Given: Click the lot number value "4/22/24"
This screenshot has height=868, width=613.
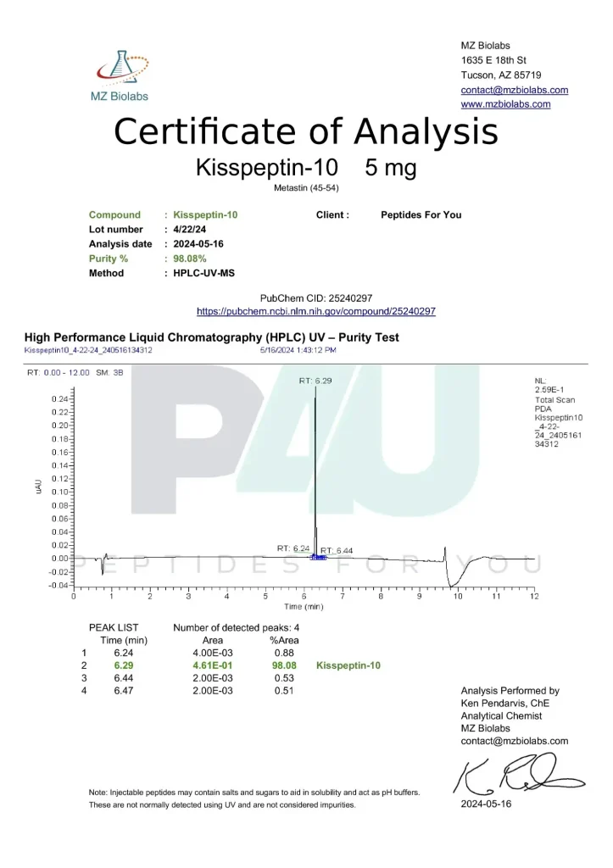Looking at the screenshot, I should coord(189,229).
